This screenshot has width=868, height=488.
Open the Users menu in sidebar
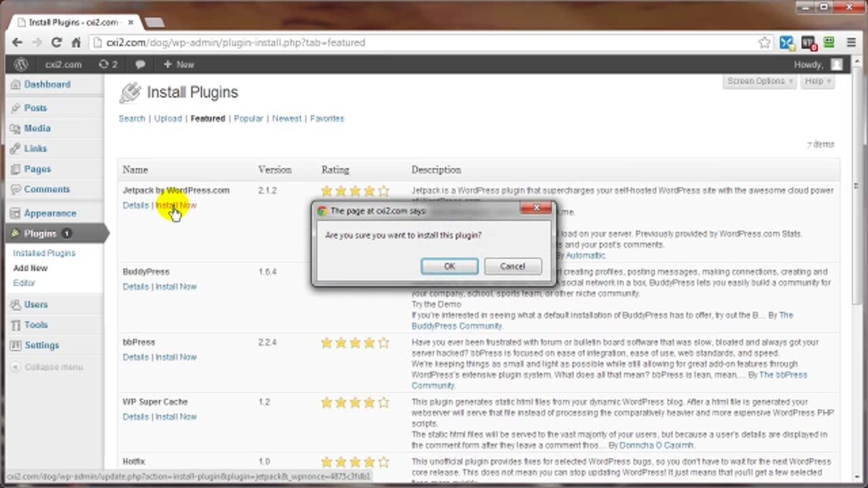36,304
